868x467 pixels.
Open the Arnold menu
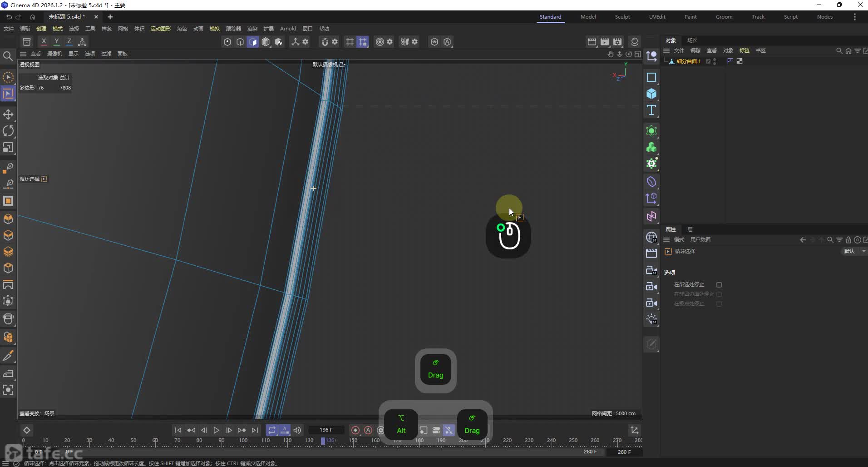(x=288, y=29)
